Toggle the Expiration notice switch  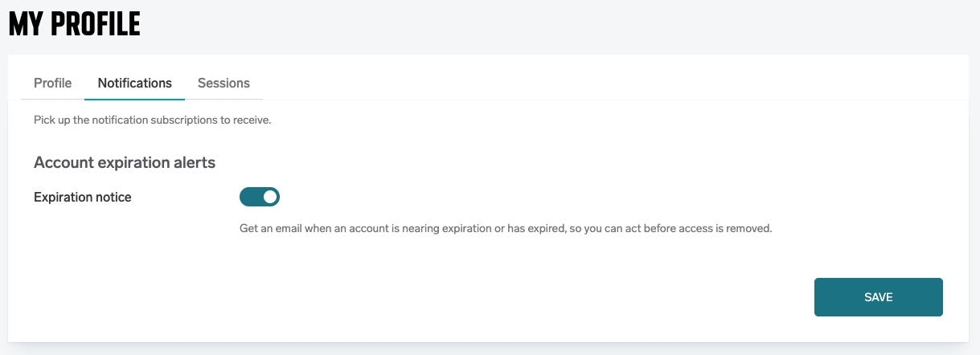point(259,197)
